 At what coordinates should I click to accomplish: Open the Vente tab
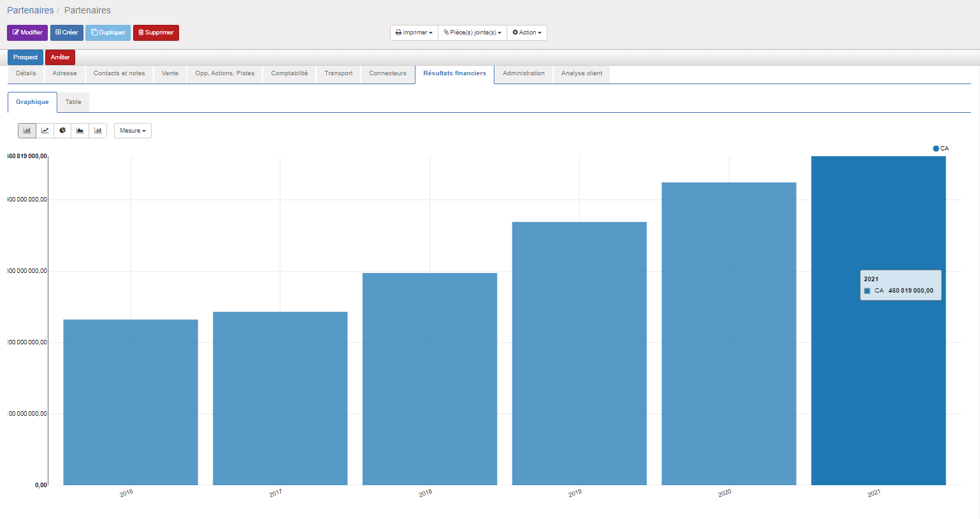click(170, 73)
